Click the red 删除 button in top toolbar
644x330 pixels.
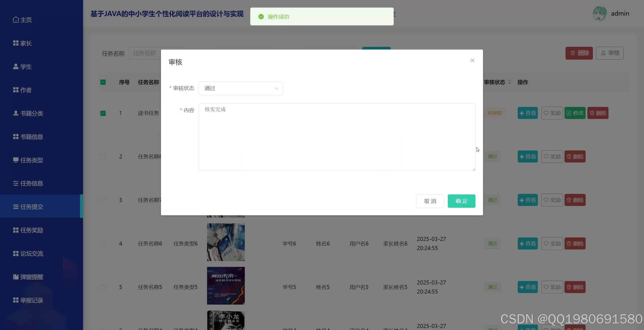[x=579, y=53]
